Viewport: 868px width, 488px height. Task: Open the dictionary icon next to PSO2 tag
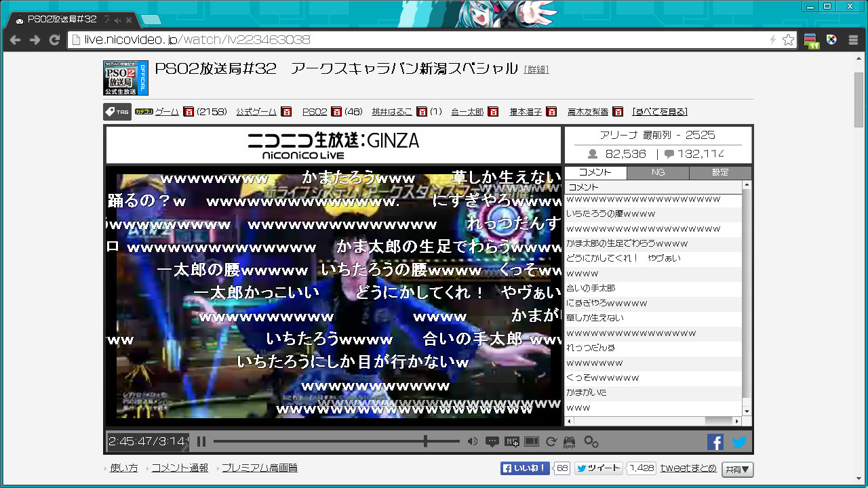[336, 112]
